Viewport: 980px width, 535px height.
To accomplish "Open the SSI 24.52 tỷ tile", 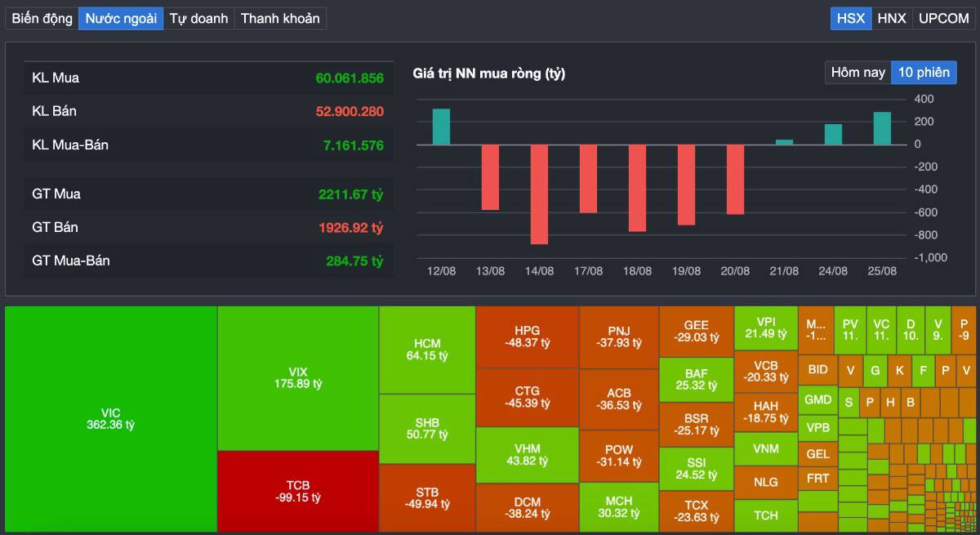I will point(697,468).
